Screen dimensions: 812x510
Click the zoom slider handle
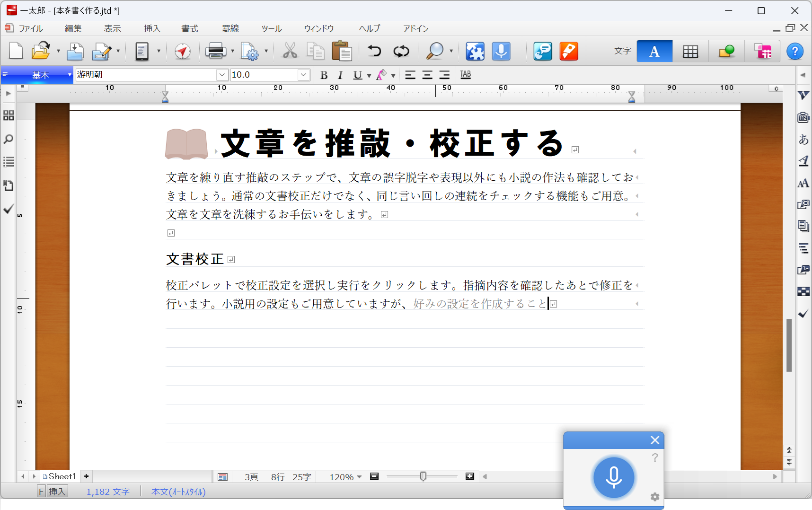(423, 476)
